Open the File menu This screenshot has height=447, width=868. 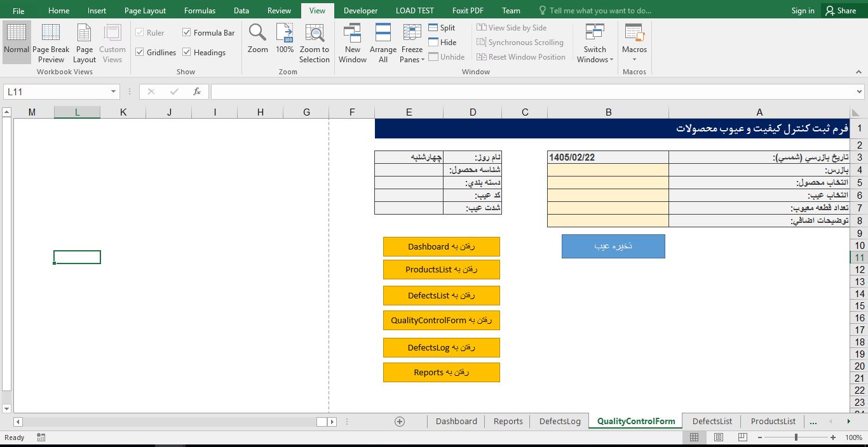(x=18, y=10)
